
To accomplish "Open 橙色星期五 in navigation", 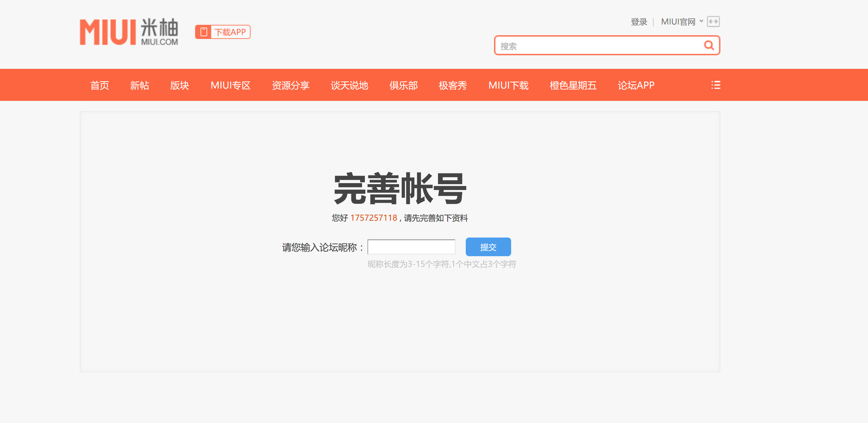I will pos(573,85).
